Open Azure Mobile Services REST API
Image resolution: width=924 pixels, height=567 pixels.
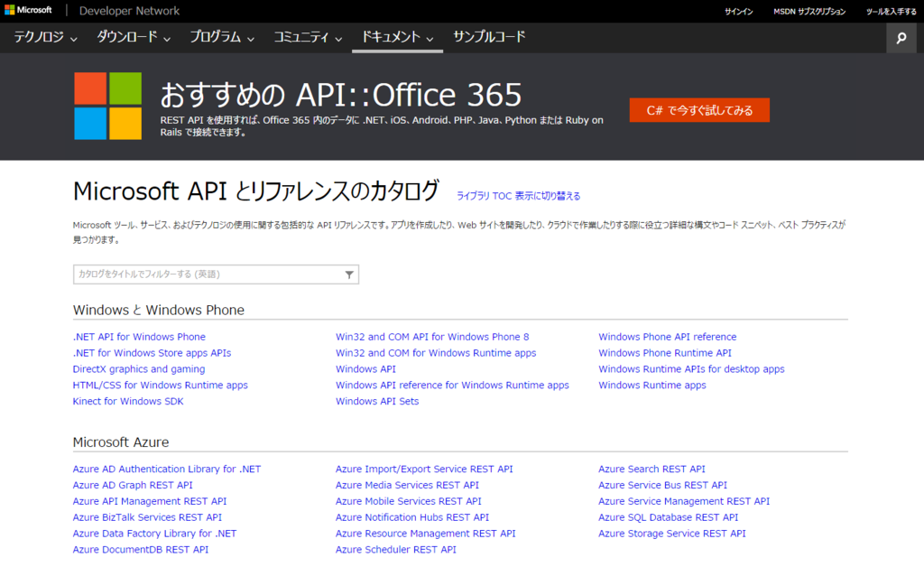pyautogui.click(x=409, y=501)
